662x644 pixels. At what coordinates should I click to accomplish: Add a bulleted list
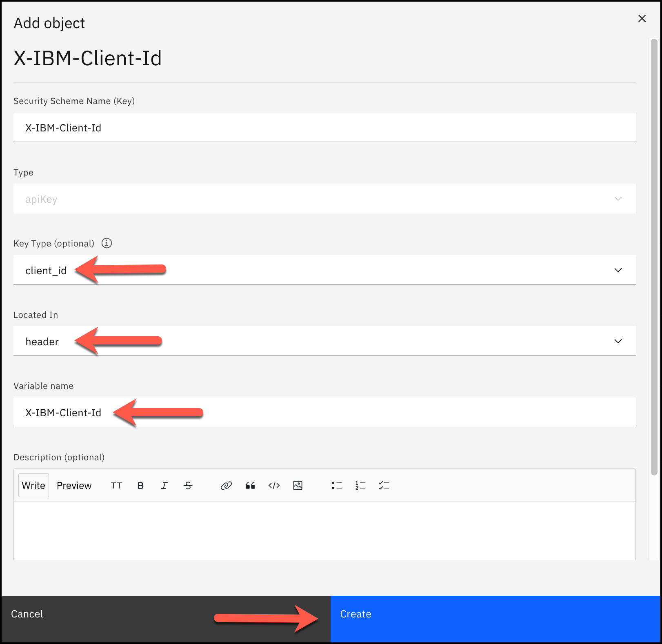pyautogui.click(x=337, y=486)
